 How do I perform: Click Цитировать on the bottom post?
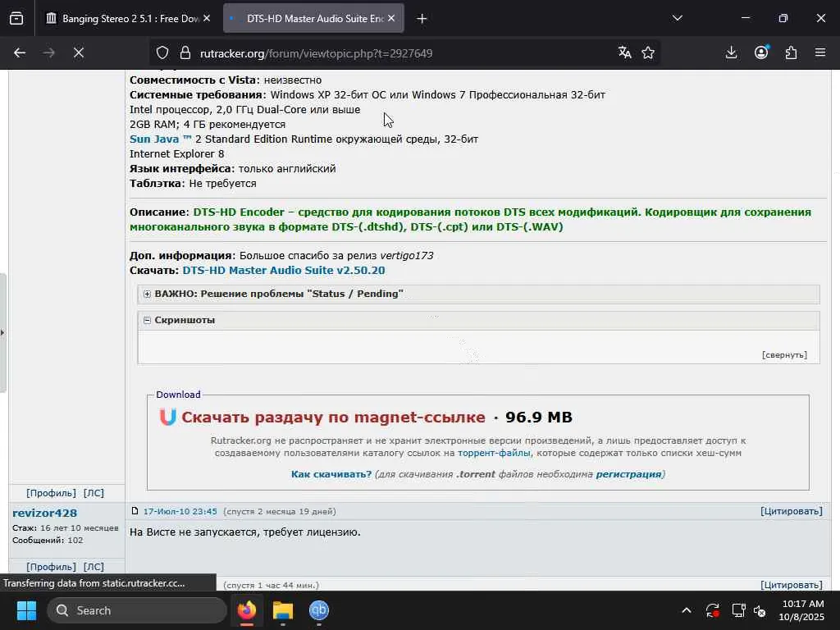click(x=792, y=586)
